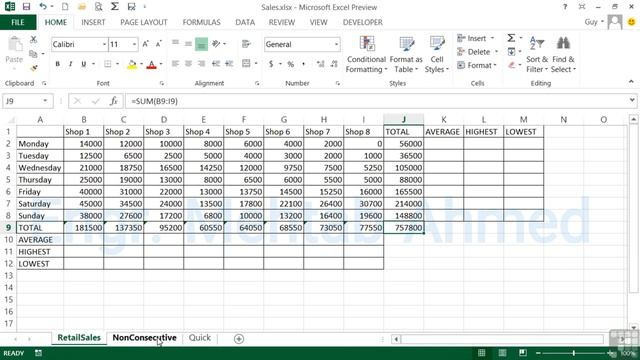Viewport: 640px width, 360px height.
Task: Toggle highlighted Bottom Align button
Action: (201, 44)
